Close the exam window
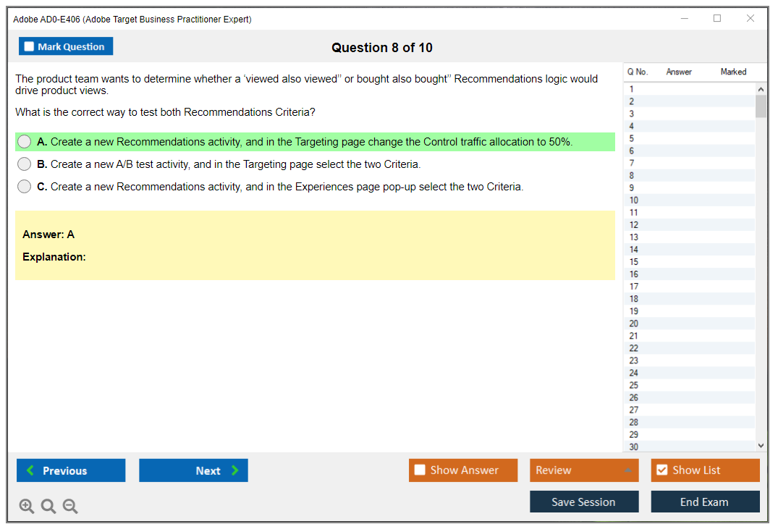This screenshot has height=532, width=778. (x=750, y=19)
